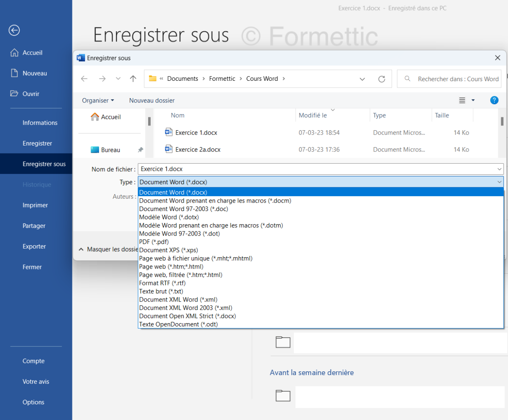Navigate up one folder level
Viewport: 508px width, 420px height.
pos(133,79)
